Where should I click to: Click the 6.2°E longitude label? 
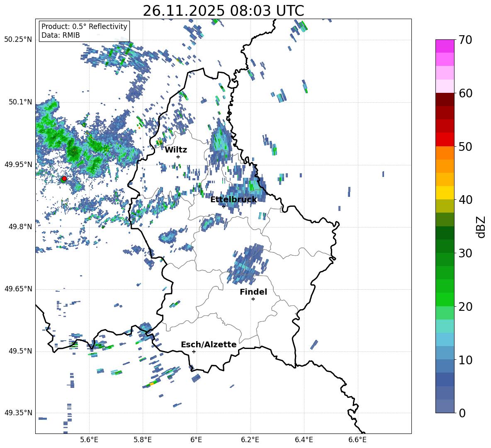click(250, 440)
